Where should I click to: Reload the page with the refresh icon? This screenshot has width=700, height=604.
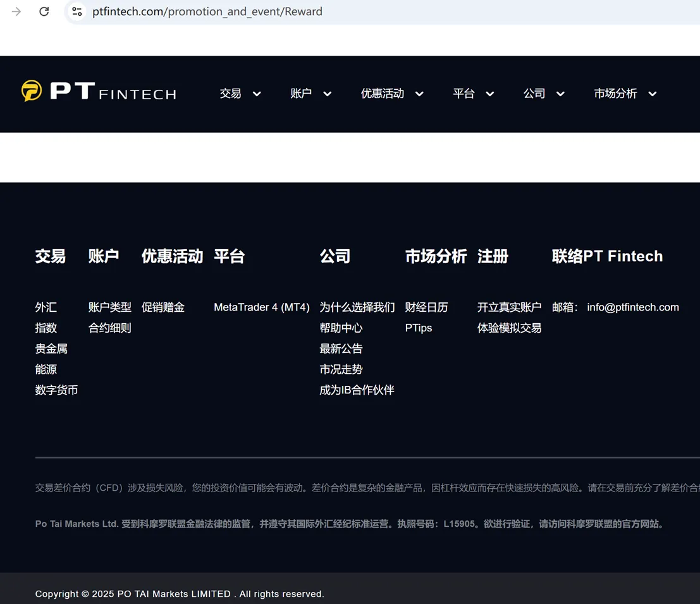(44, 11)
